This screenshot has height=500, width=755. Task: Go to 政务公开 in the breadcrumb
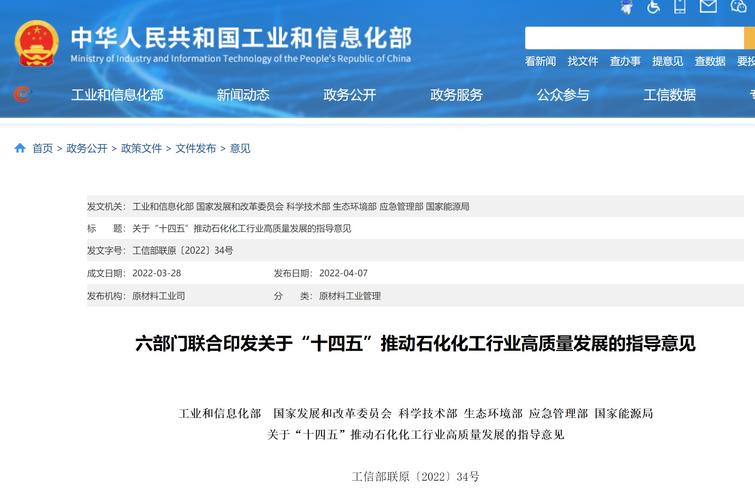point(87,148)
